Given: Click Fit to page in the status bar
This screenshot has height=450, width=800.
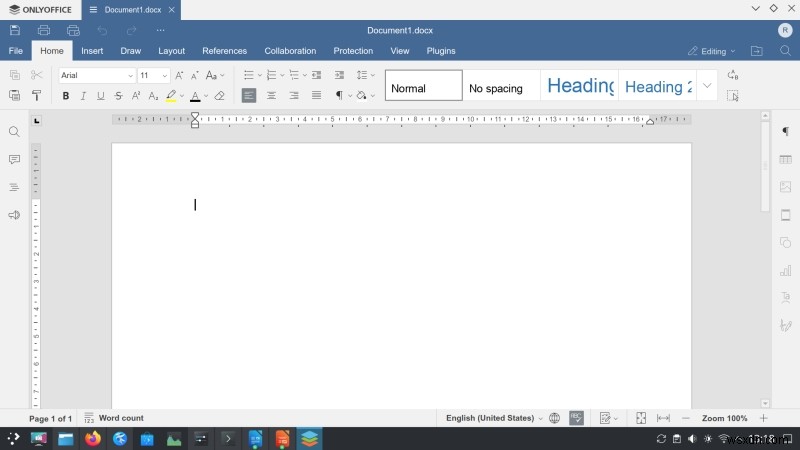Looking at the screenshot, I should pyautogui.click(x=641, y=418).
